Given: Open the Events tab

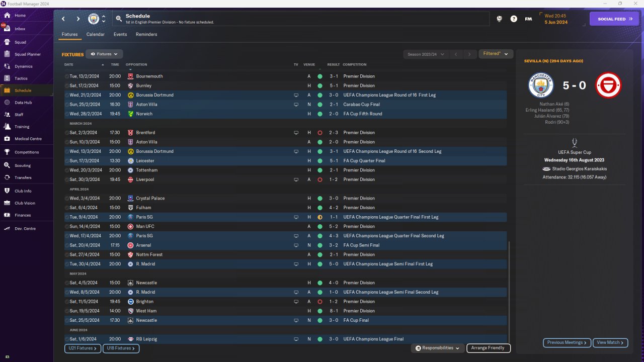Looking at the screenshot, I should 120,35.
